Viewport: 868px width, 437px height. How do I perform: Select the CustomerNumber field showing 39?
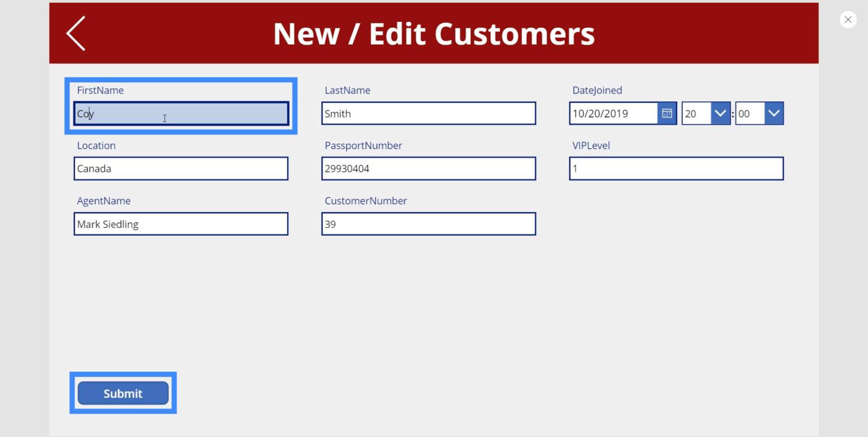(x=428, y=224)
